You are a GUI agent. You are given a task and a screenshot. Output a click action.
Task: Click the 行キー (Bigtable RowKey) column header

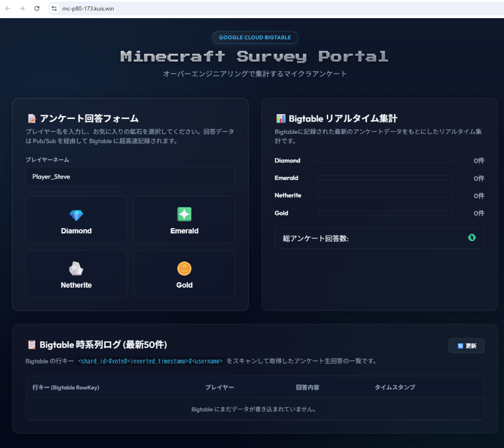coord(66,388)
